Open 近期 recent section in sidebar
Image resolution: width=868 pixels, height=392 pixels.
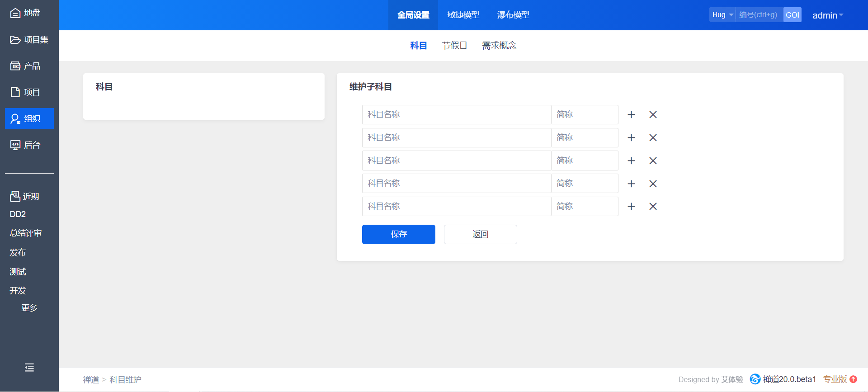coord(24,196)
